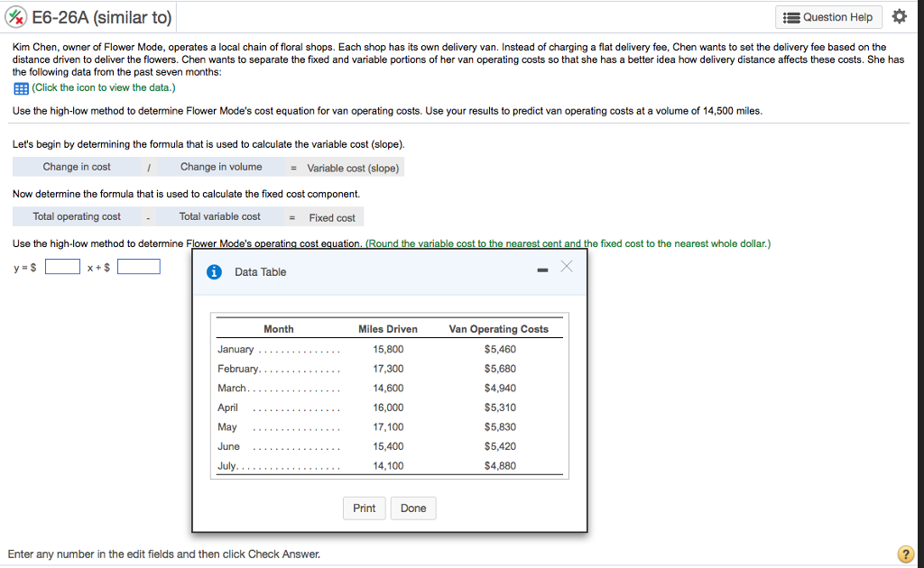Click the May miles value 17,100
Screen dimensions: 924x568
click(x=388, y=426)
